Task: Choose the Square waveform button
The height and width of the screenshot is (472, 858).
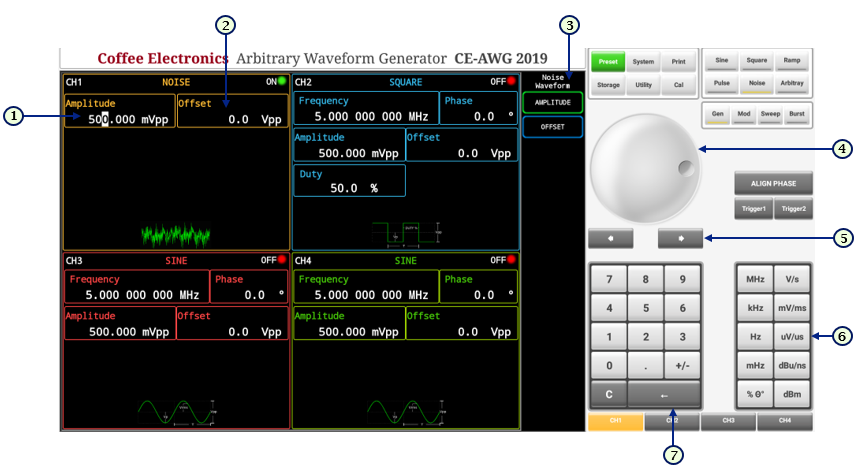Action: point(756,60)
